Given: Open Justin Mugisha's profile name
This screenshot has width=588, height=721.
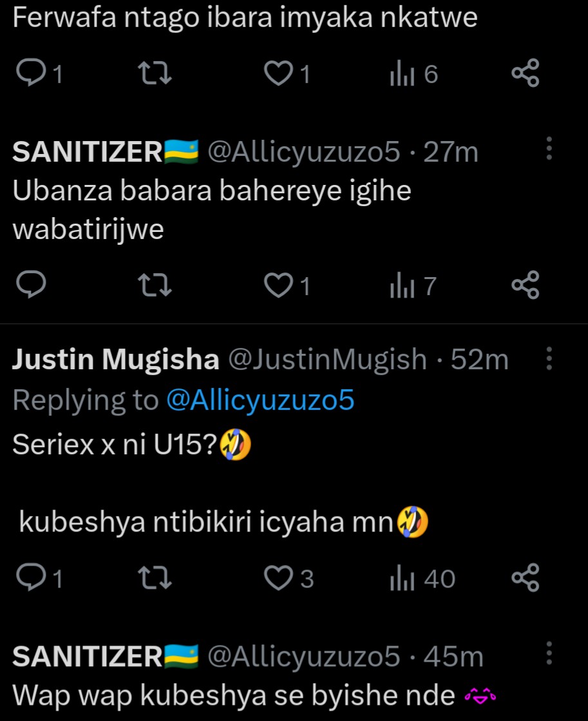Looking at the screenshot, I should tap(116, 360).
